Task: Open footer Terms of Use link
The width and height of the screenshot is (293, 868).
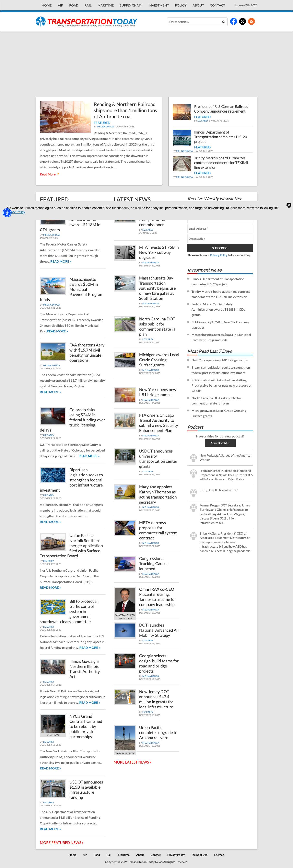Action: coord(199,855)
